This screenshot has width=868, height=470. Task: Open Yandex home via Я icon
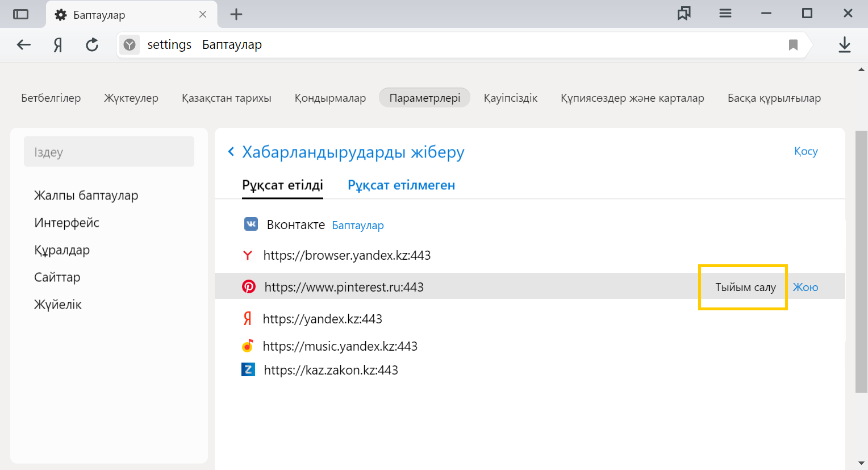58,45
